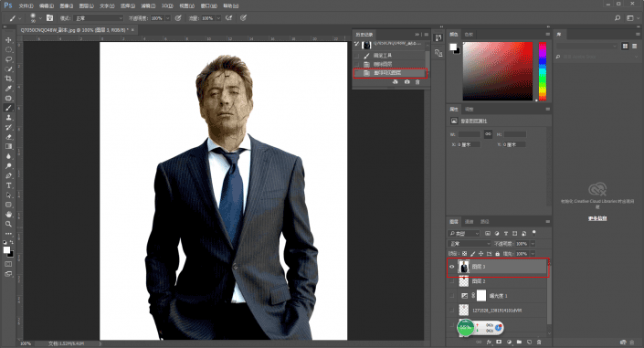The image size is (644, 348).
Task: Select the Eraser tool
Action: point(8,137)
